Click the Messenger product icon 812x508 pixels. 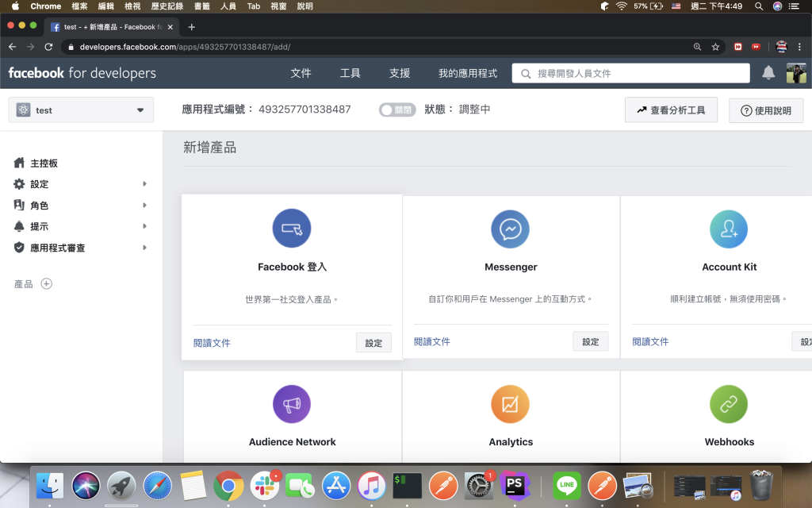click(510, 229)
